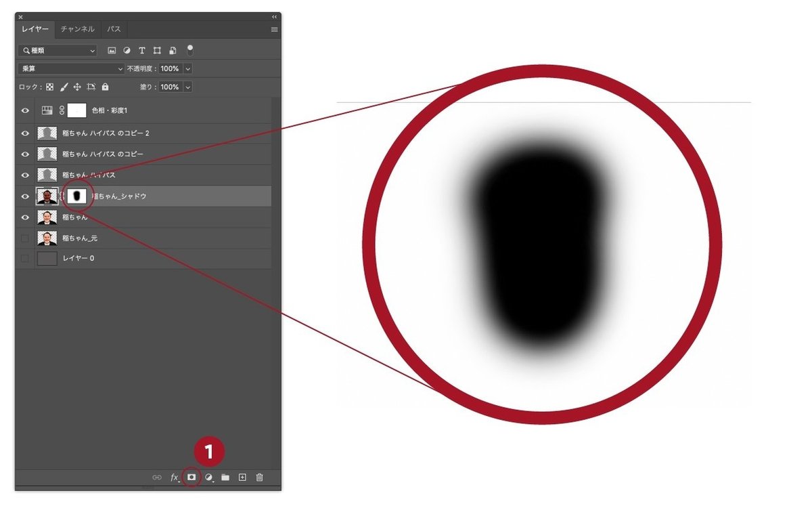Collapse panel with double-arrow icon
The width and height of the screenshot is (812, 508).
[274, 16]
